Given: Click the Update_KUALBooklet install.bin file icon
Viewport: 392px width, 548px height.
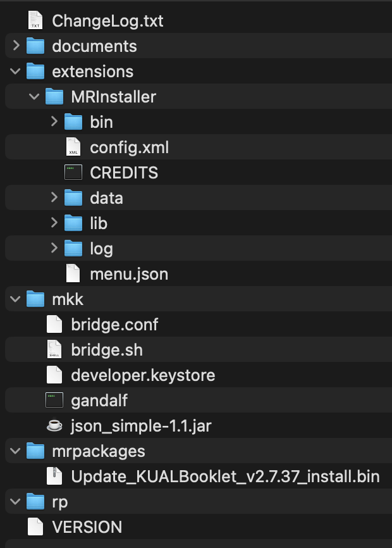Looking at the screenshot, I should click(x=54, y=476).
